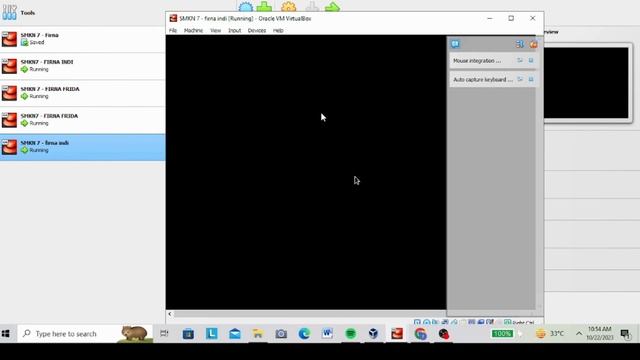
Task: Open Windows notification center icon
Action: (625, 334)
